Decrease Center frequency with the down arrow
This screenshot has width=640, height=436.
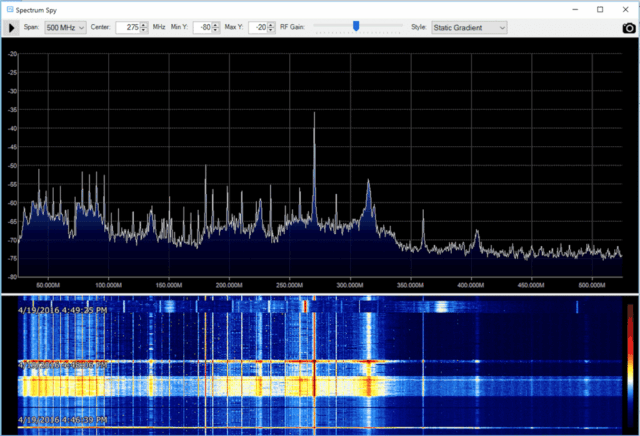click(x=145, y=31)
